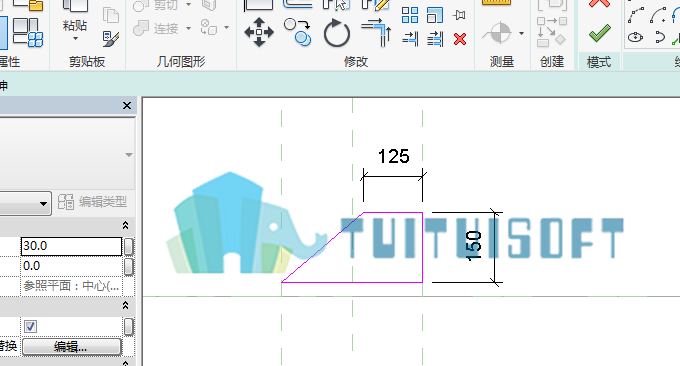
Task: Delete using the red X icon
Action: click(x=460, y=39)
